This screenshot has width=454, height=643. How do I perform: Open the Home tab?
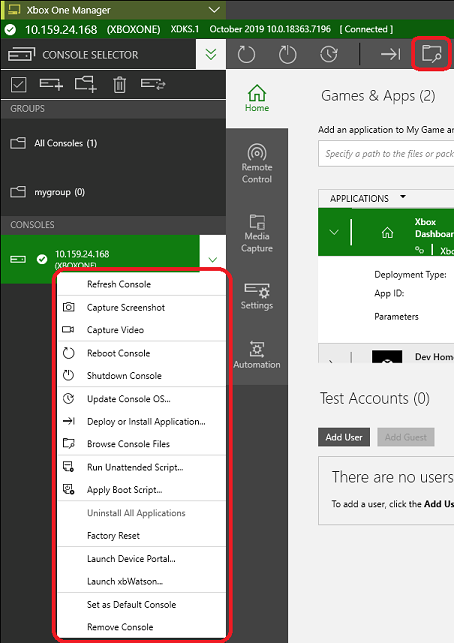tap(257, 98)
